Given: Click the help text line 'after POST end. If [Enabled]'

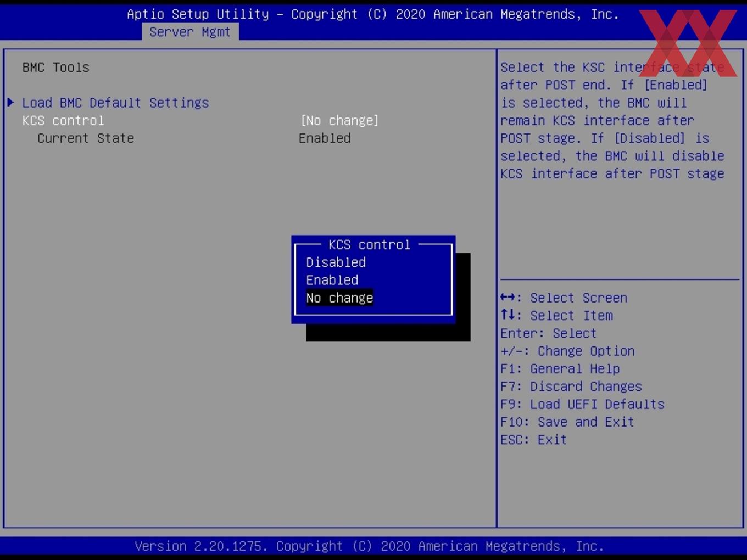Looking at the screenshot, I should 604,85.
